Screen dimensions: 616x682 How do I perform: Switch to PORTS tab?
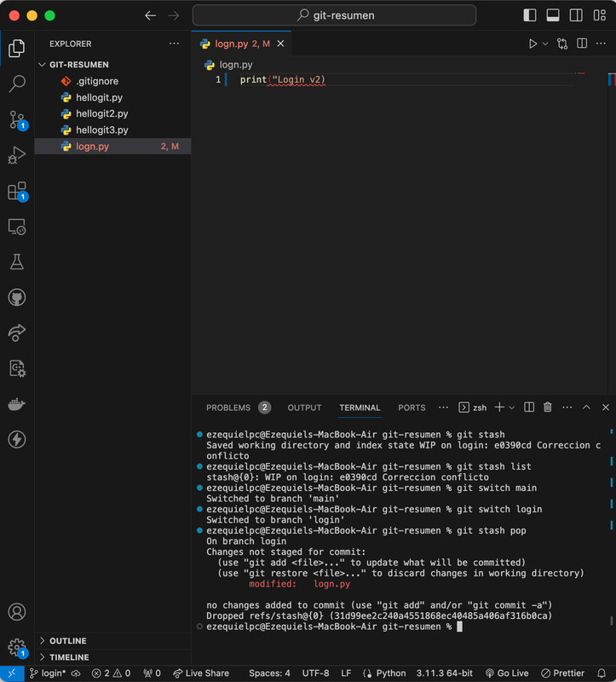coord(412,407)
